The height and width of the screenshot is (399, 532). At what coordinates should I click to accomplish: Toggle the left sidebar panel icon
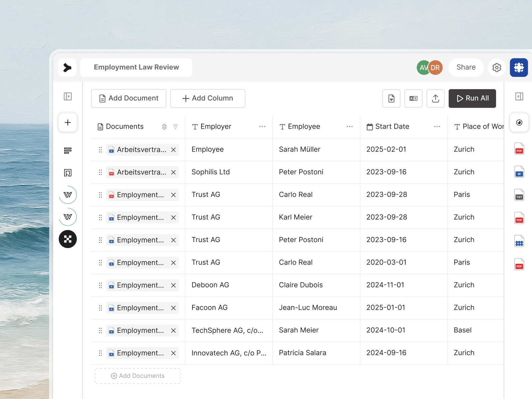click(68, 96)
